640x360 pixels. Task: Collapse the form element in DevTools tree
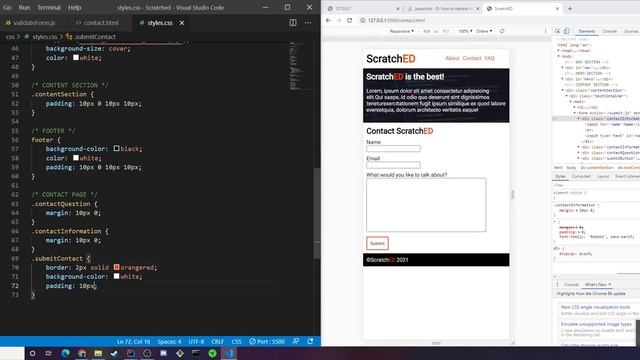pos(575,113)
